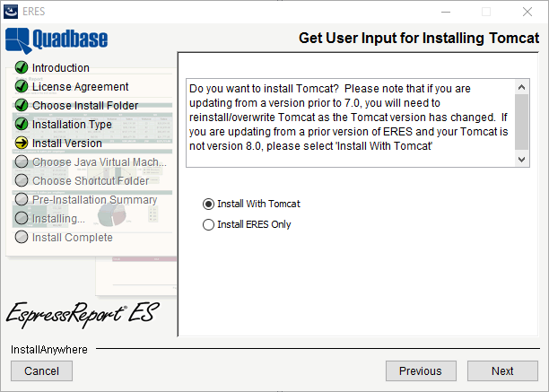
Task: Click the gray circle beside Install Complete
Action: tap(22, 238)
